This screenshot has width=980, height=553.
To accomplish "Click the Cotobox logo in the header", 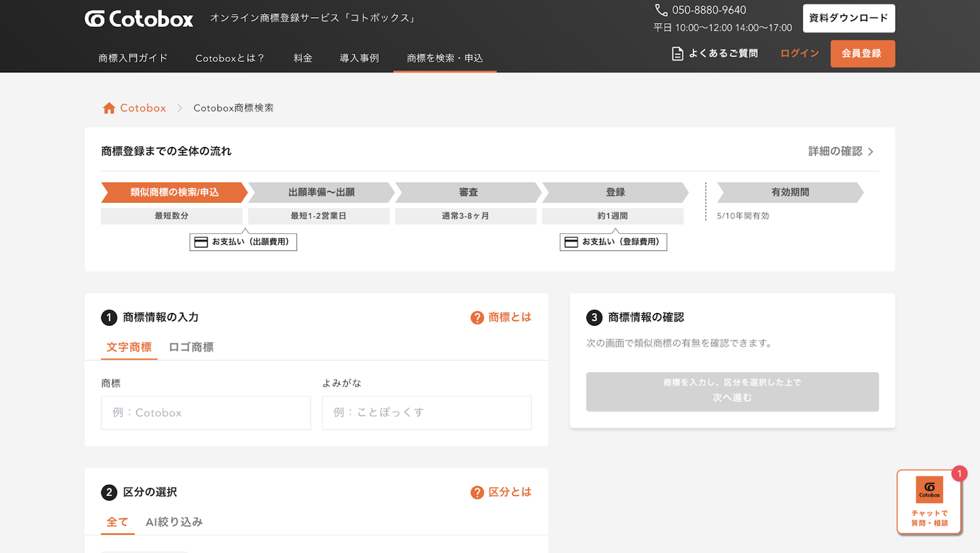I will point(139,18).
